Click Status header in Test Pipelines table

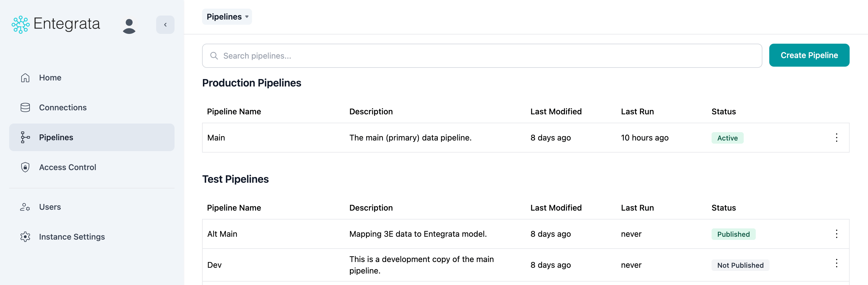[x=723, y=208]
